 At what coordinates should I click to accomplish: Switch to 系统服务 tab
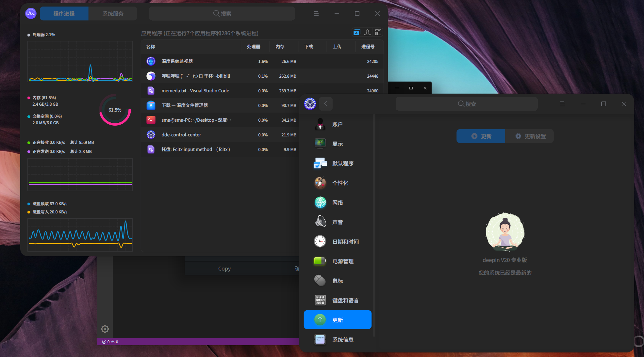(113, 13)
